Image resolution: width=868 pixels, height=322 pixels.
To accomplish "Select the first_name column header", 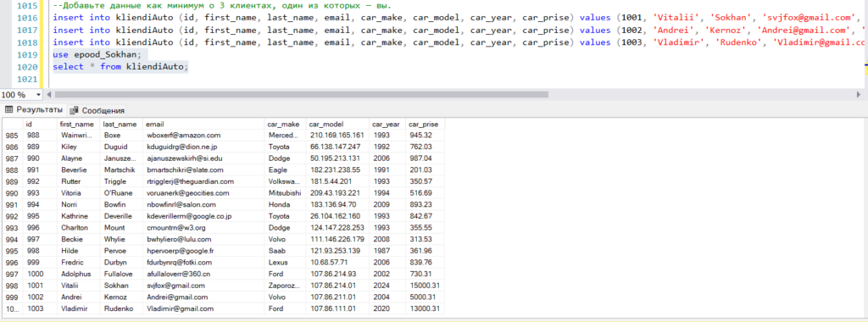I will pos(78,124).
